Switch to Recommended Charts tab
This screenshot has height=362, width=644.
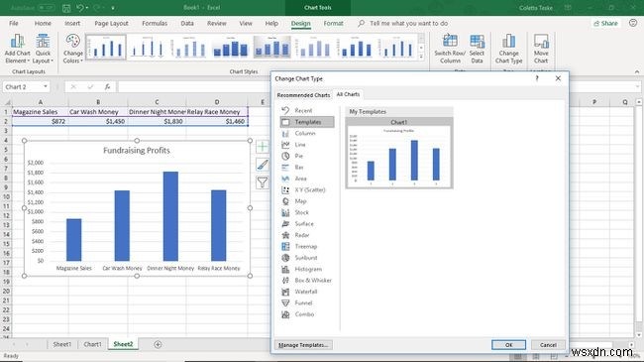tap(303, 95)
